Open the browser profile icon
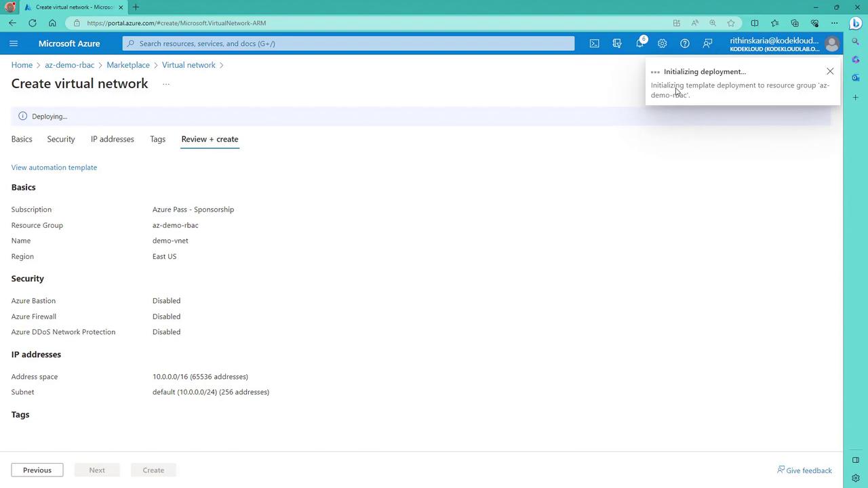This screenshot has width=868, height=488. click(x=10, y=7)
